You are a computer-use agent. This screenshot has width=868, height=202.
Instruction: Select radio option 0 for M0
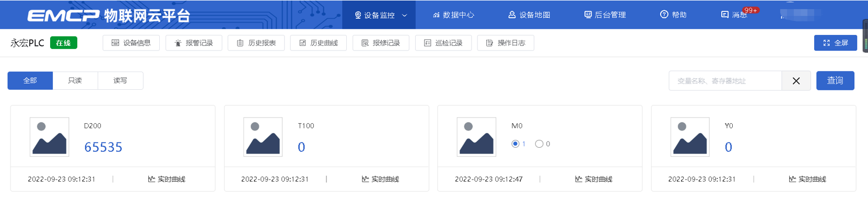[x=539, y=144]
